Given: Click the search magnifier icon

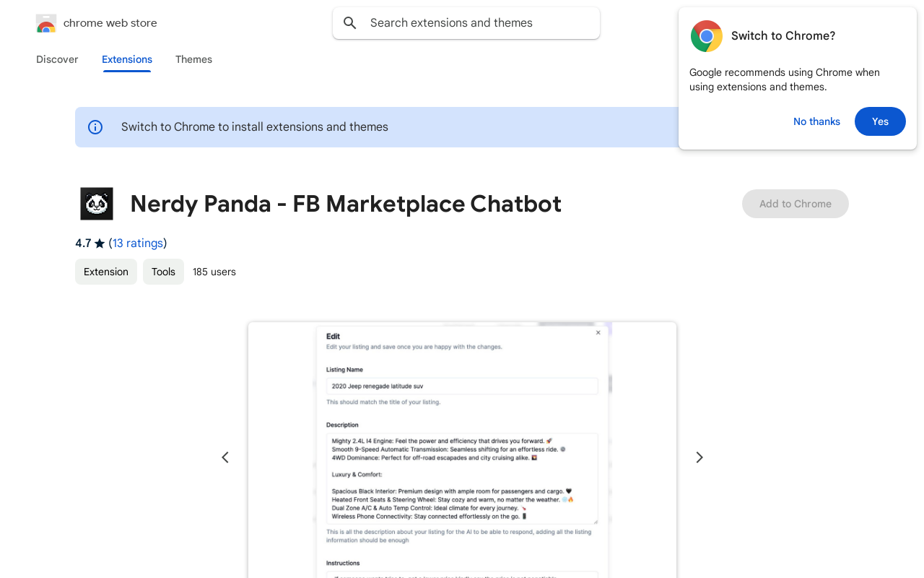Looking at the screenshot, I should coord(349,22).
